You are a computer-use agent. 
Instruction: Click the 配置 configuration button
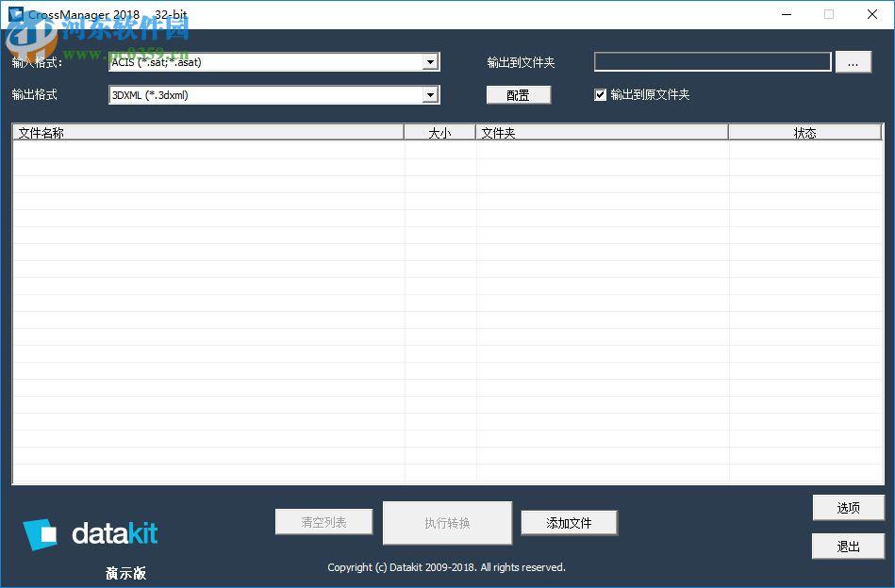pyautogui.click(x=519, y=94)
